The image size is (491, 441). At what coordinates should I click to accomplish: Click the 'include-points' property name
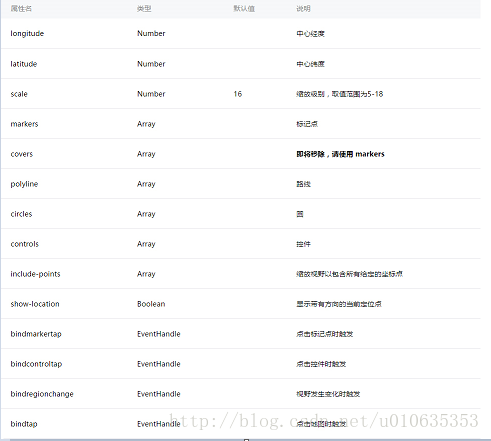(35, 274)
